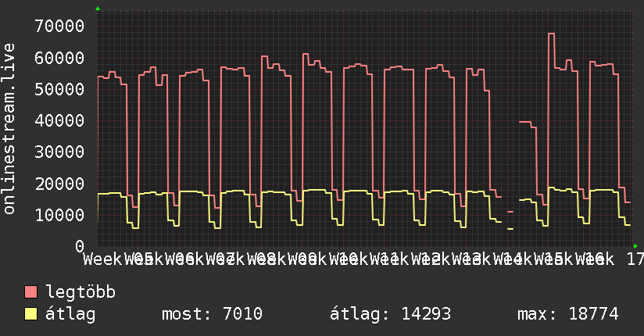The image size is (644, 336).
Task: Click the 17 label at x-axis end
Action: (x=635, y=259)
